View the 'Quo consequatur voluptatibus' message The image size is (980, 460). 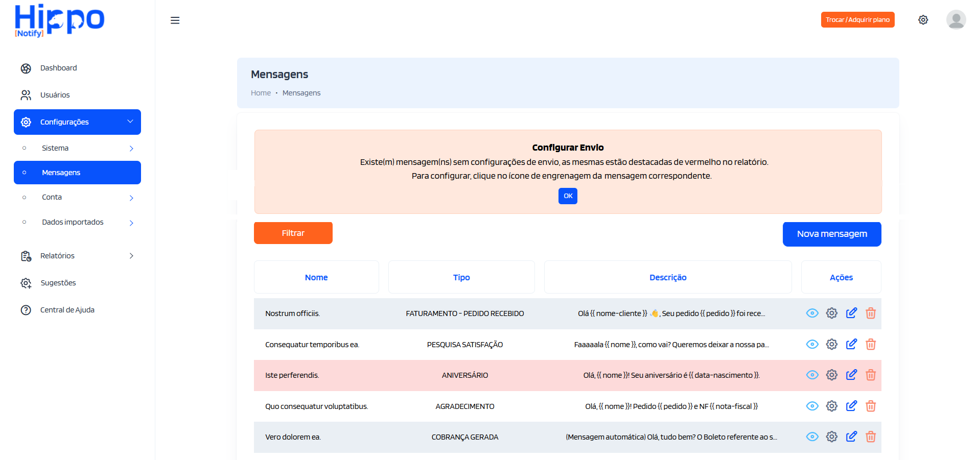coord(812,406)
